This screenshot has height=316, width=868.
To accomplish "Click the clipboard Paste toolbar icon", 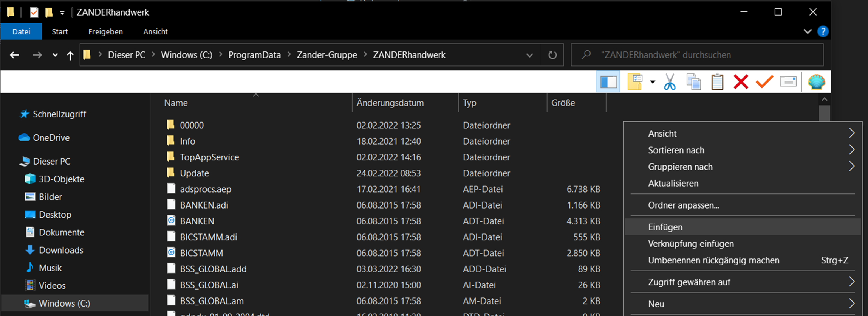I will coord(717,82).
